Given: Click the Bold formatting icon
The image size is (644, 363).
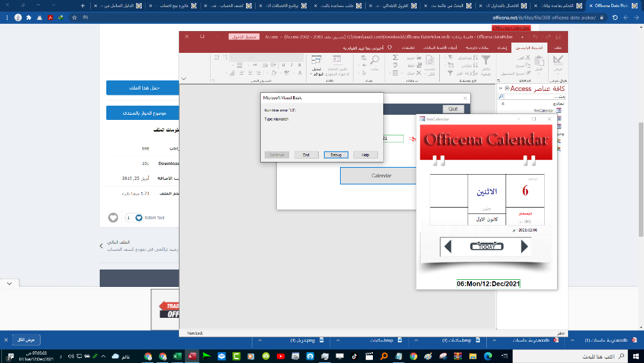Looking at the screenshot, I should click(x=300, y=65).
